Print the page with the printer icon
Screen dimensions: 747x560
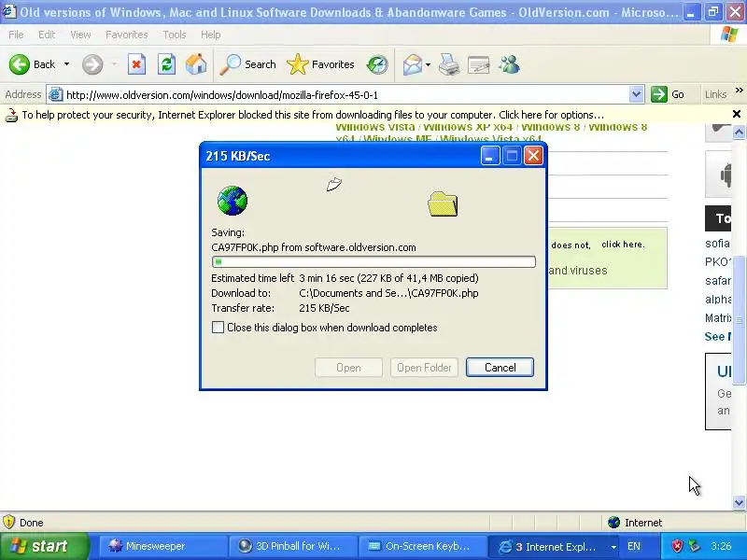pos(449,64)
